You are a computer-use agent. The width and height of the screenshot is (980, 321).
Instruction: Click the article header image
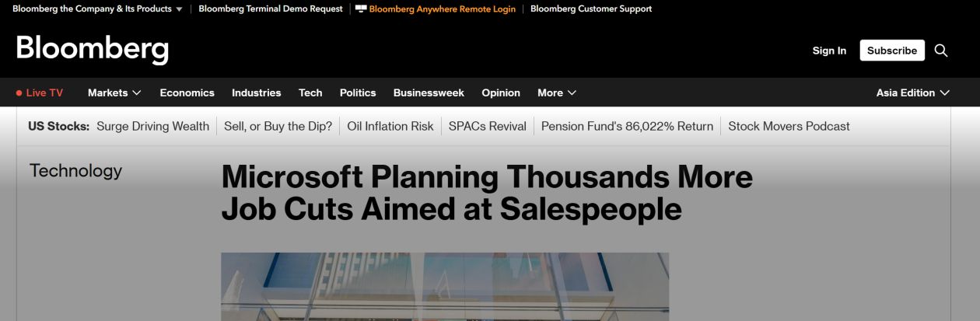[x=445, y=286]
